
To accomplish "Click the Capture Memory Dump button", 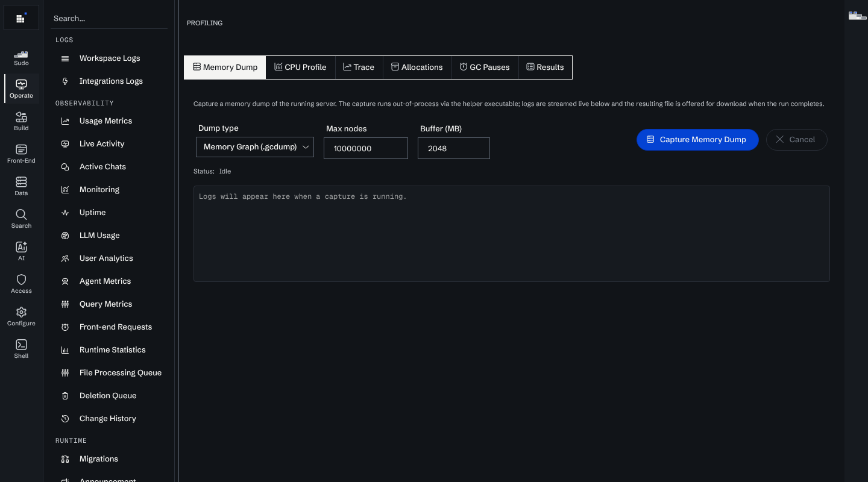I will click(x=697, y=140).
